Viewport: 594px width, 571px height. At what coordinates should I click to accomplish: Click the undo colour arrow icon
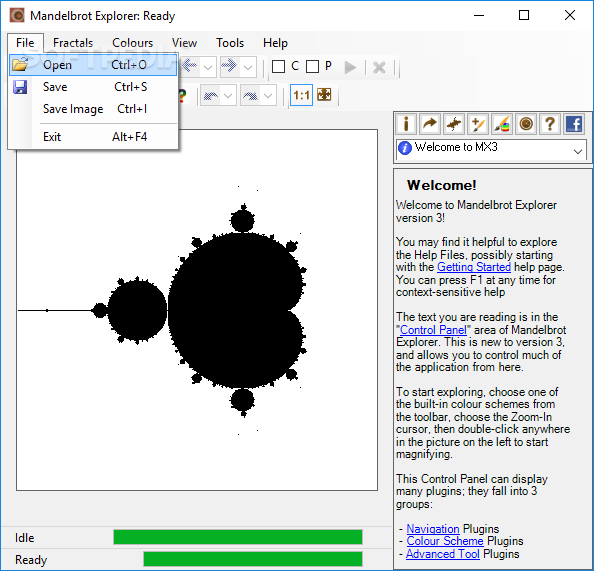click(211, 95)
